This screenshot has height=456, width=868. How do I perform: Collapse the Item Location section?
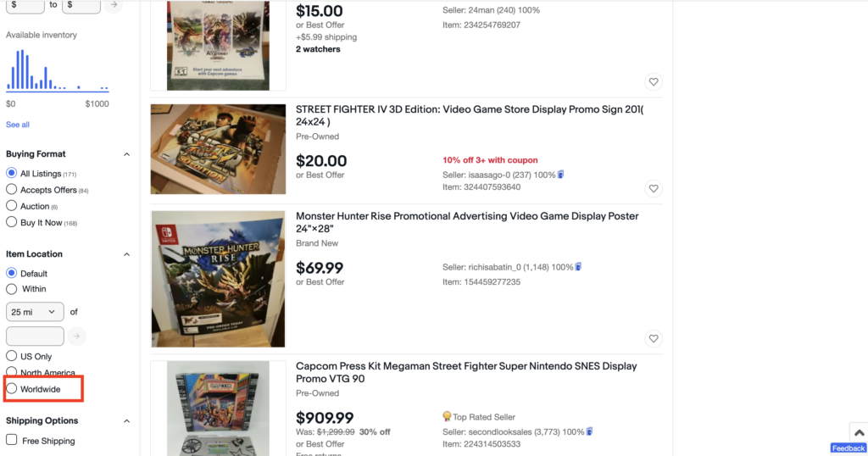tap(127, 254)
